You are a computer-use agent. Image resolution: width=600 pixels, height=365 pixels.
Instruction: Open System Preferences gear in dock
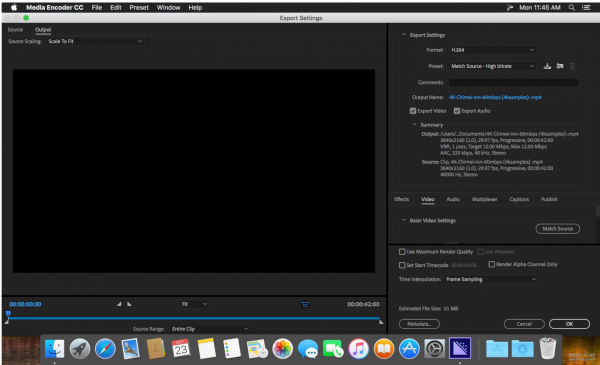(435, 349)
